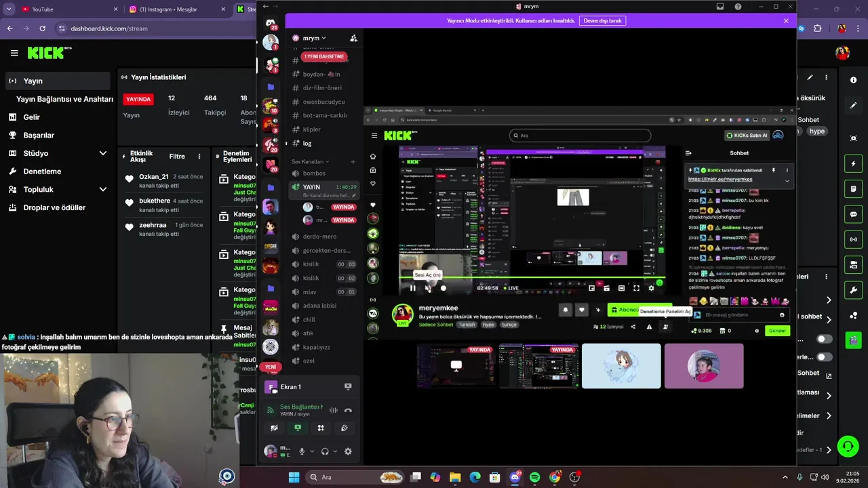Collapse Ses Kanalları category in Discord
The width and height of the screenshot is (868, 488).
pos(310,162)
